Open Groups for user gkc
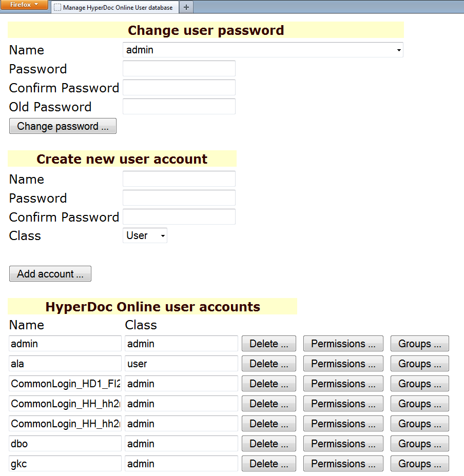Screen dimensions: 464x476 [x=420, y=464]
